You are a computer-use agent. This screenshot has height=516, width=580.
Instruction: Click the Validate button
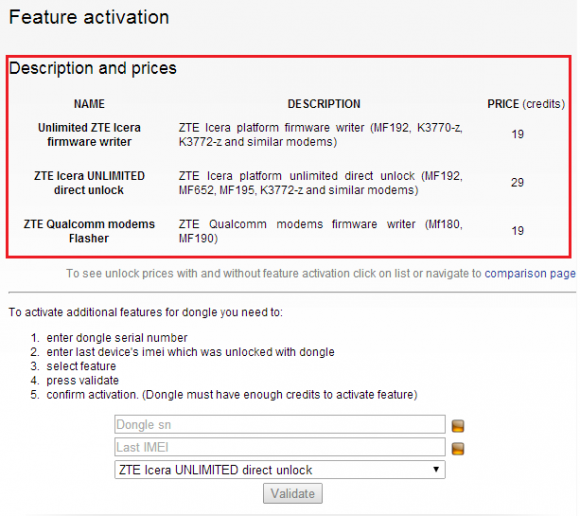293,493
